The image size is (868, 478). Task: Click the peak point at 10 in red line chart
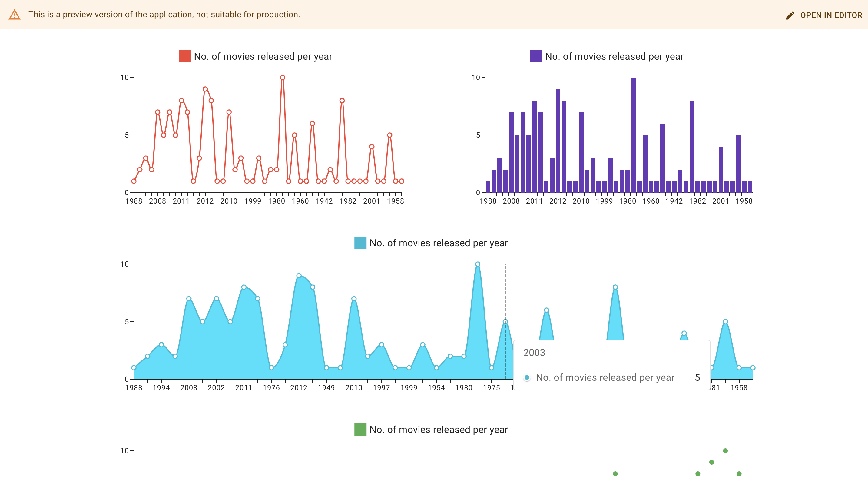[x=282, y=78]
